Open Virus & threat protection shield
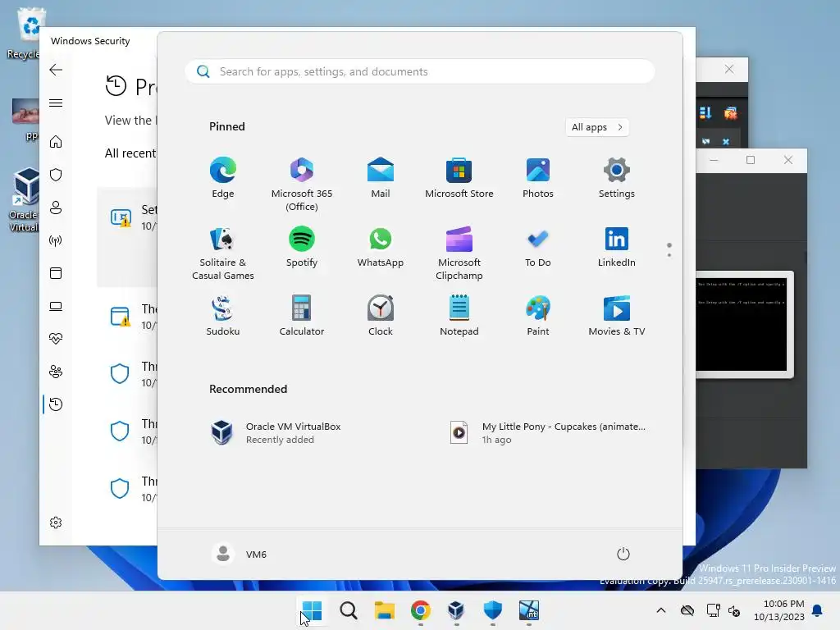Viewport: 840px width, 630px height. 56,175
